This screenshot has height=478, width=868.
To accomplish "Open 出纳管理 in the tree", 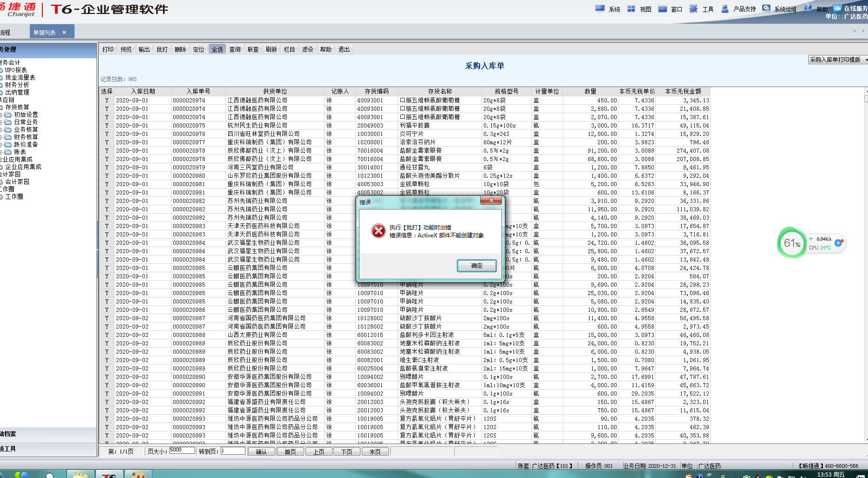I will coord(17,92).
